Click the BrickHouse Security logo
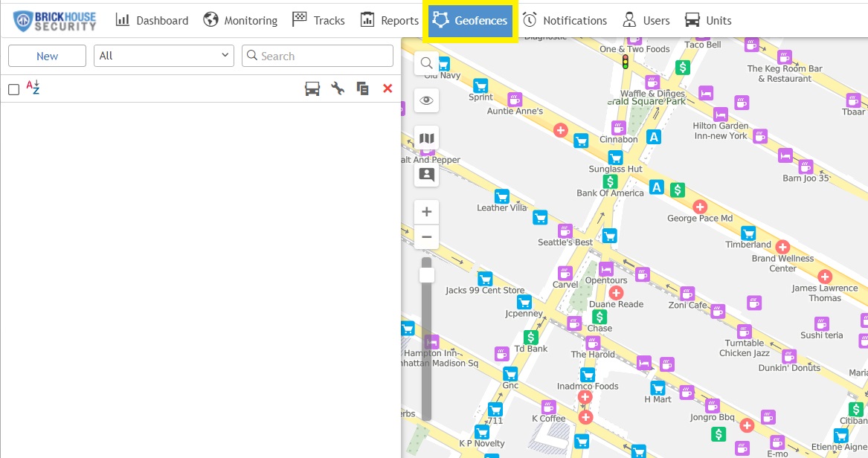This screenshot has height=458, width=868. click(54, 21)
